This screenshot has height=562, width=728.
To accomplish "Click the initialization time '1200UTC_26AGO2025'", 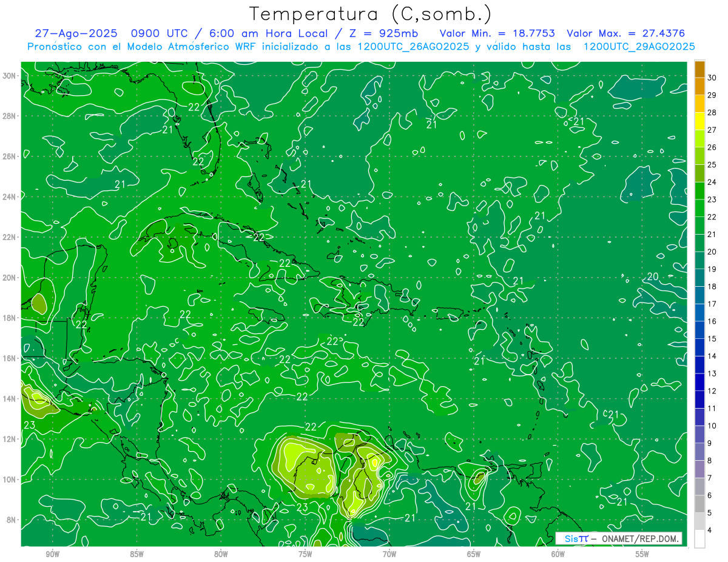I will [414, 47].
